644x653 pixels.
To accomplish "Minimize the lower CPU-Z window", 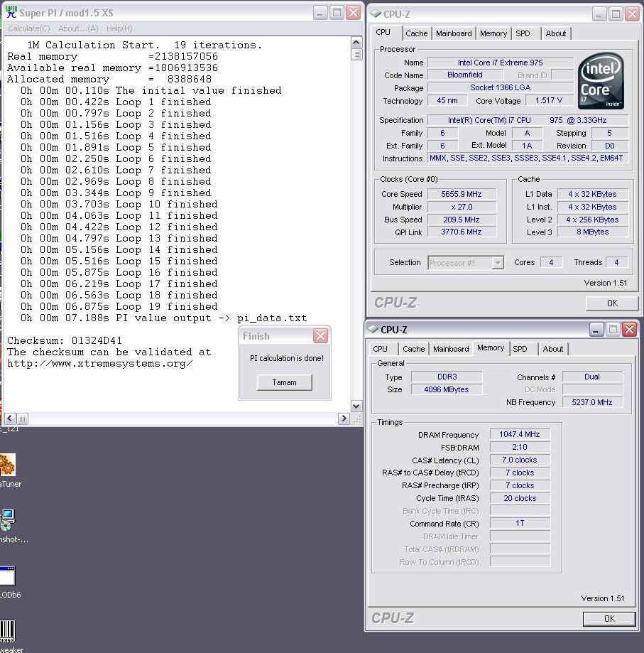I will (596, 330).
